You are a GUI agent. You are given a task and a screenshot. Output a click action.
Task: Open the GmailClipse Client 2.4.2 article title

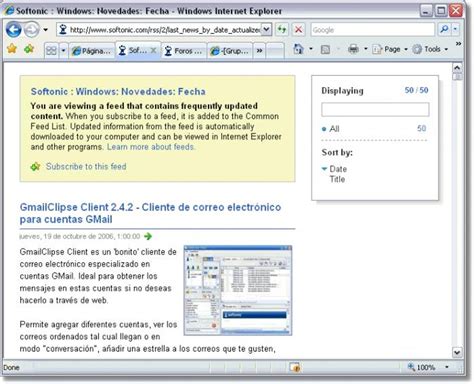(x=150, y=213)
